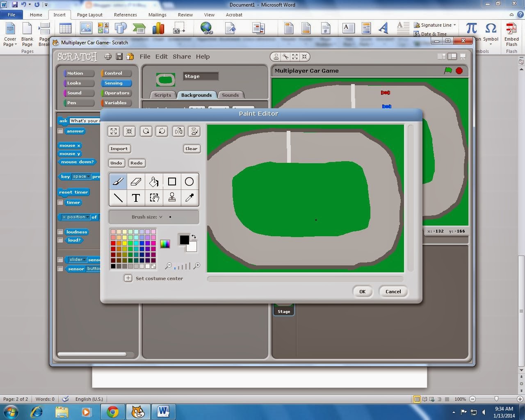Screen dimensions: 525x420
Task: Click the Clear button in the Paint Editor
Action: click(192, 148)
